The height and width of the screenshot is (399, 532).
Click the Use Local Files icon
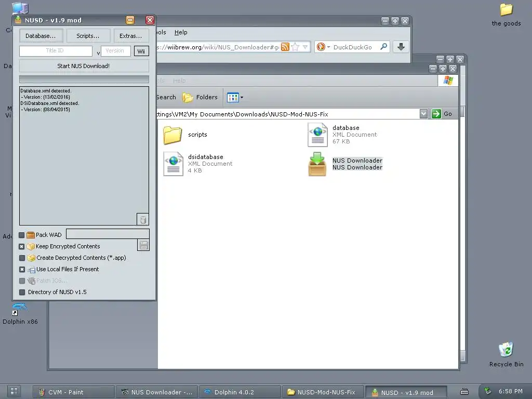click(31, 270)
